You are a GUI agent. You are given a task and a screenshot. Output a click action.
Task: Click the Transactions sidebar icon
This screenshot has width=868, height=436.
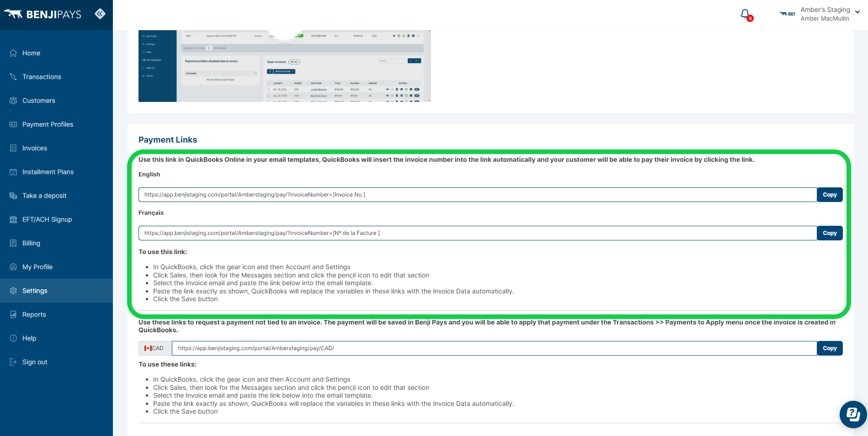[13, 77]
